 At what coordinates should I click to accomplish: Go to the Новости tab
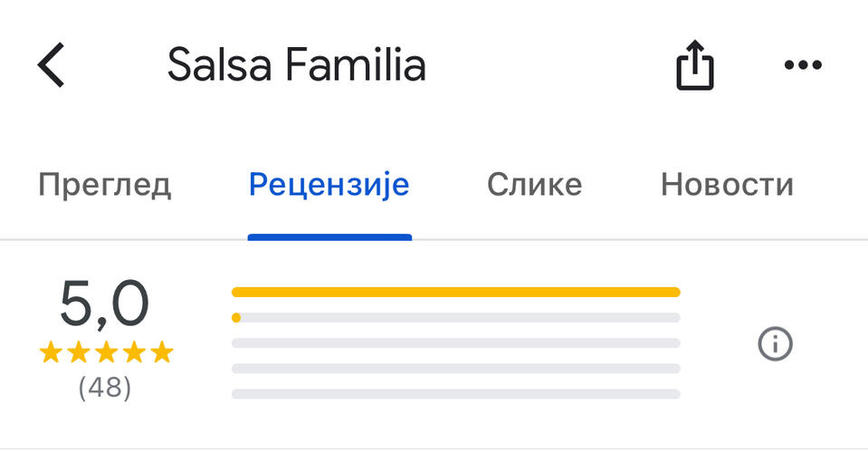(x=727, y=185)
